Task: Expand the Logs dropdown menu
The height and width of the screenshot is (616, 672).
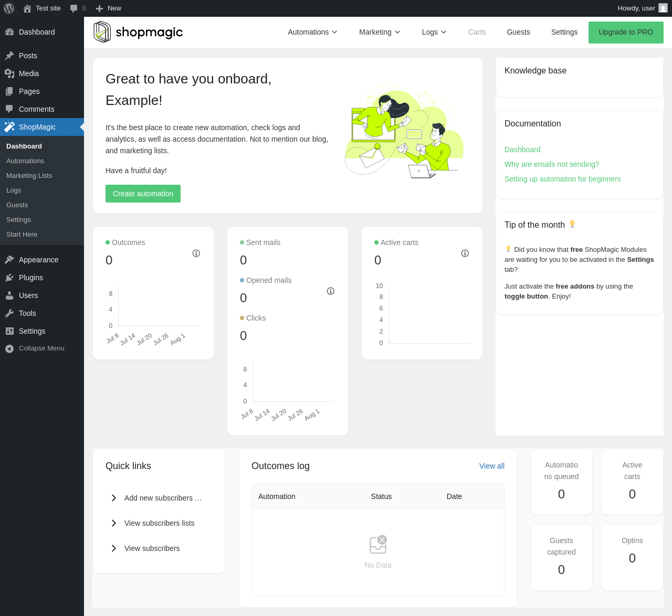Action: pos(434,32)
